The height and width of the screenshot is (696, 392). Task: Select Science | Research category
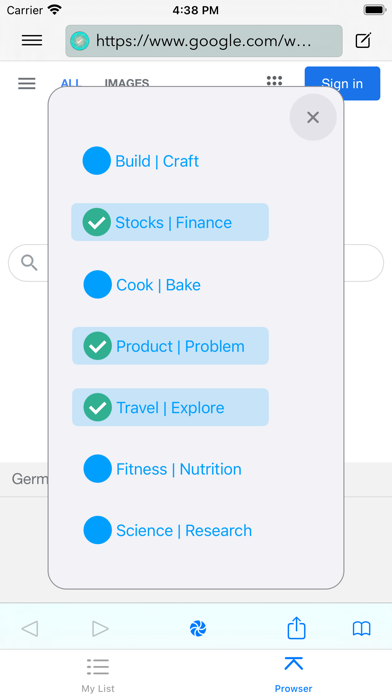pyautogui.click(x=168, y=530)
